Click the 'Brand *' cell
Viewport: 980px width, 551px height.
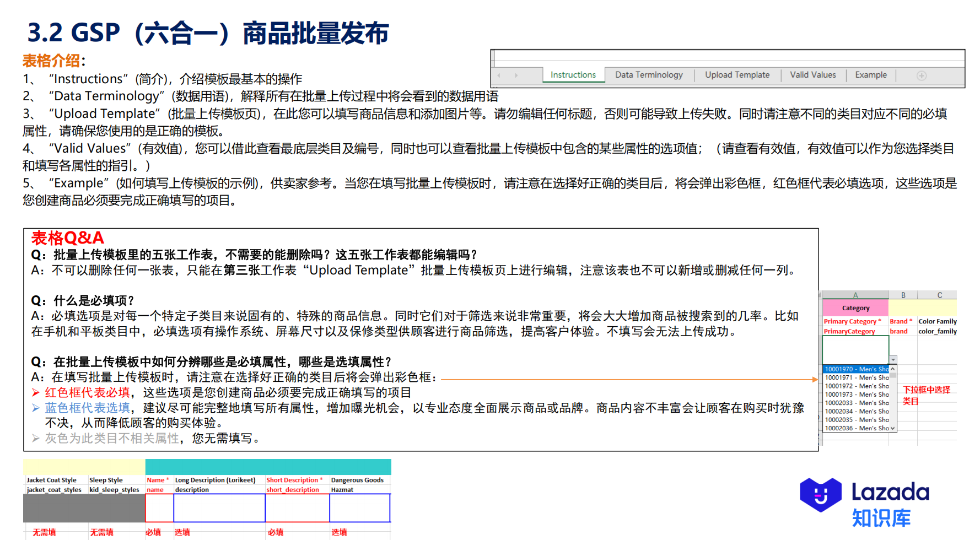903,321
